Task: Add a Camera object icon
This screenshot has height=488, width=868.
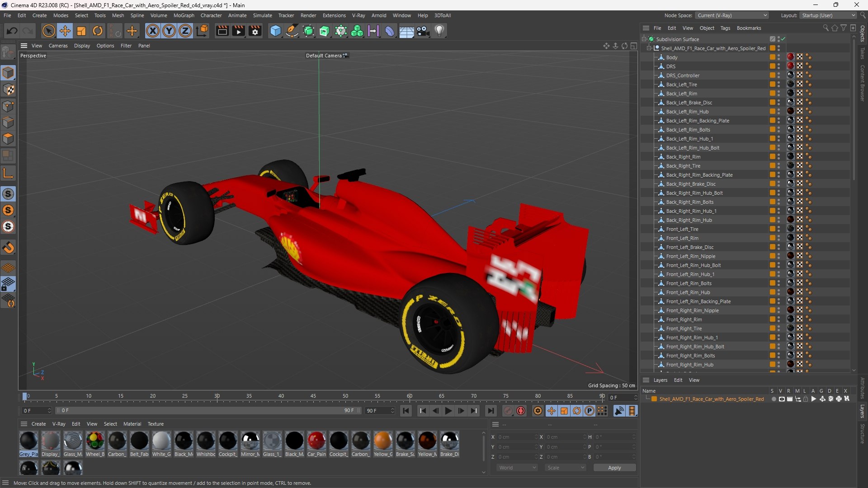Action: pos(423,31)
